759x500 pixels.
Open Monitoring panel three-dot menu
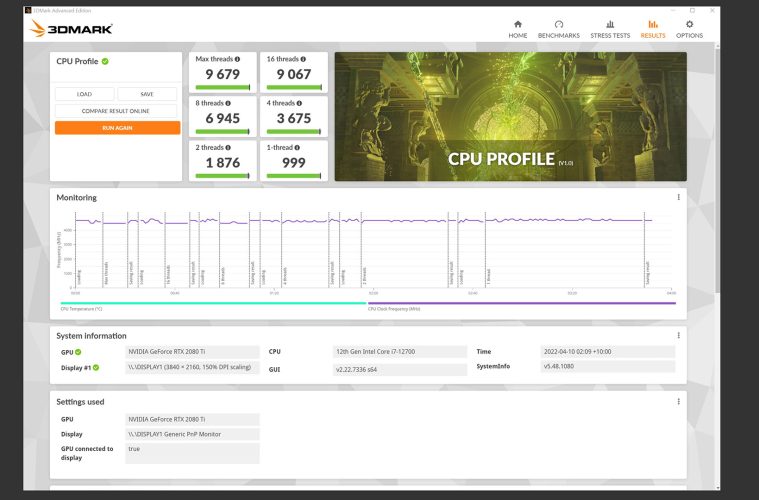coord(679,197)
